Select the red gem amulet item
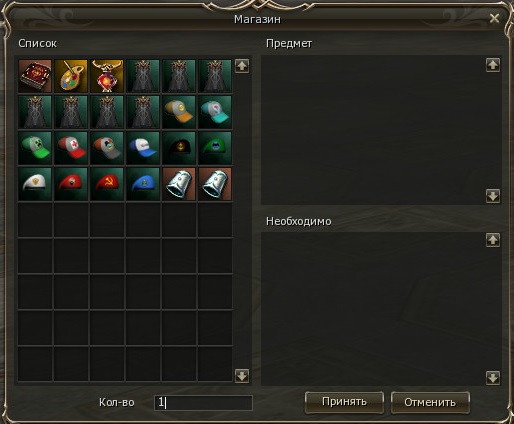The width and height of the screenshot is (514, 424). click(107, 76)
